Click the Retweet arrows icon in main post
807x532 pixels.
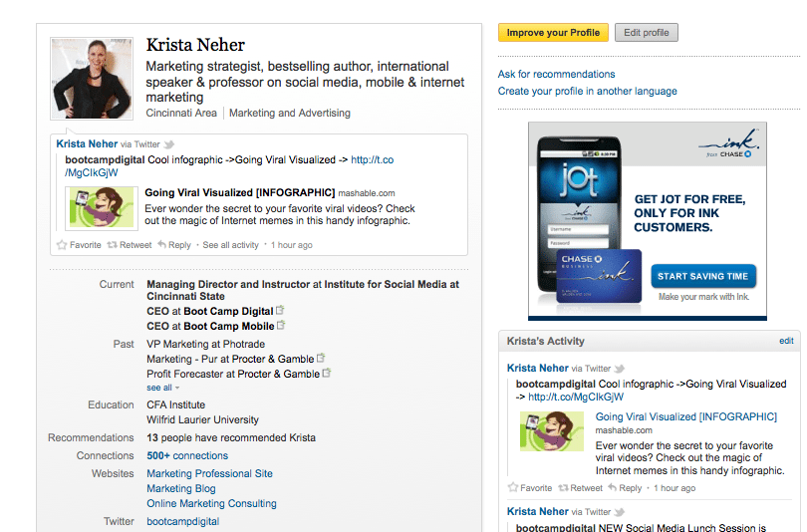click(x=113, y=245)
